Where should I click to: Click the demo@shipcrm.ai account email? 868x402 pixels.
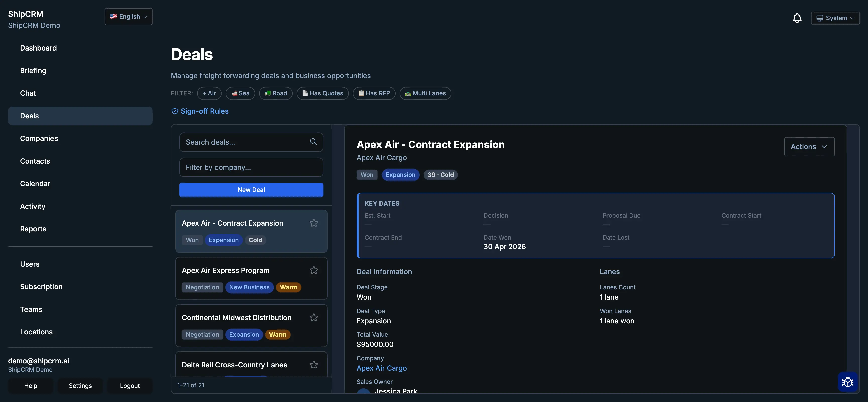click(38, 361)
